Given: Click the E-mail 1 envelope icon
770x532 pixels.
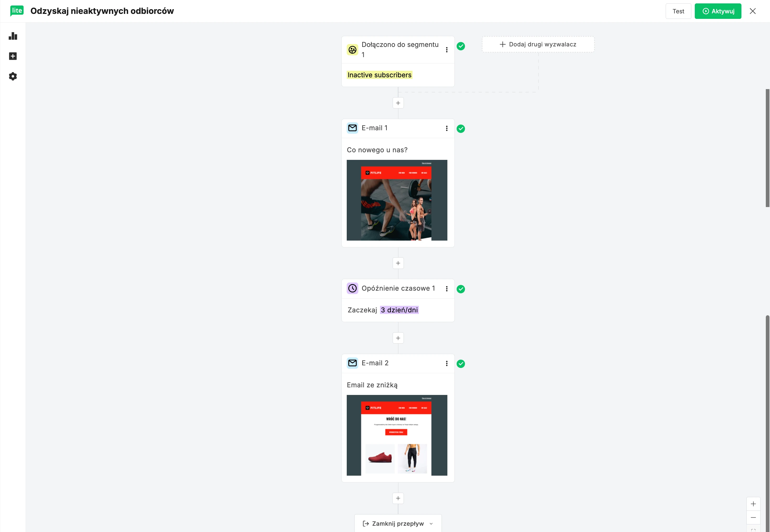Looking at the screenshot, I should point(352,128).
